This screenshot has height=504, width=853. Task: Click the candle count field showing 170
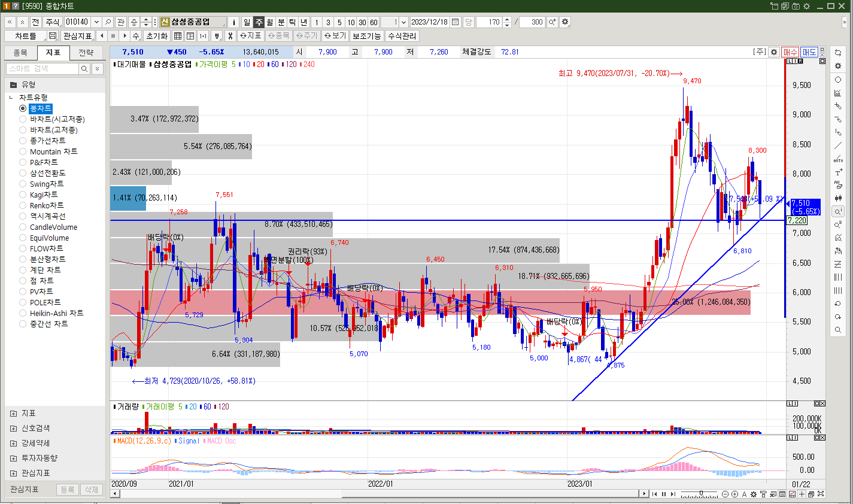coord(490,22)
